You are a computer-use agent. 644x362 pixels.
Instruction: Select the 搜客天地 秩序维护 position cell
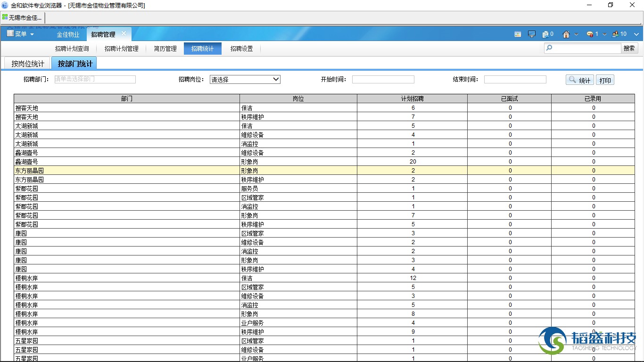298,117
